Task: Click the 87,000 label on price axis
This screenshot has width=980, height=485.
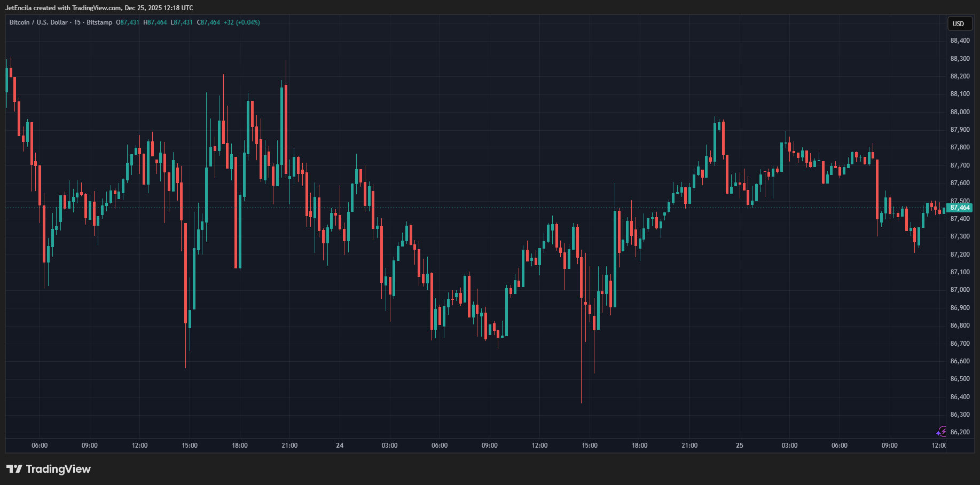Action: pyautogui.click(x=960, y=290)
